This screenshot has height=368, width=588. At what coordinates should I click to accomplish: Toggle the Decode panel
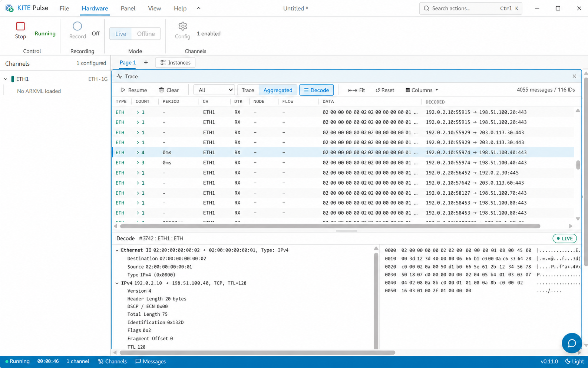[316, 90]
